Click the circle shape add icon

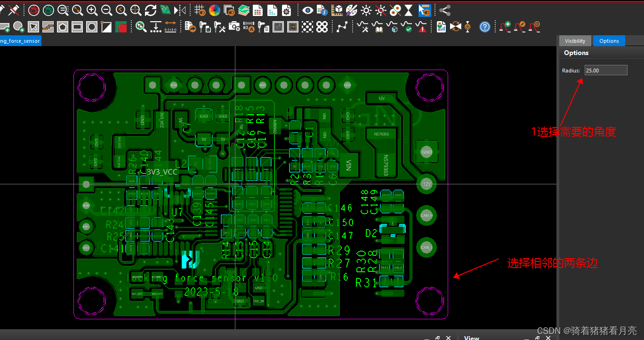[92, 27]
